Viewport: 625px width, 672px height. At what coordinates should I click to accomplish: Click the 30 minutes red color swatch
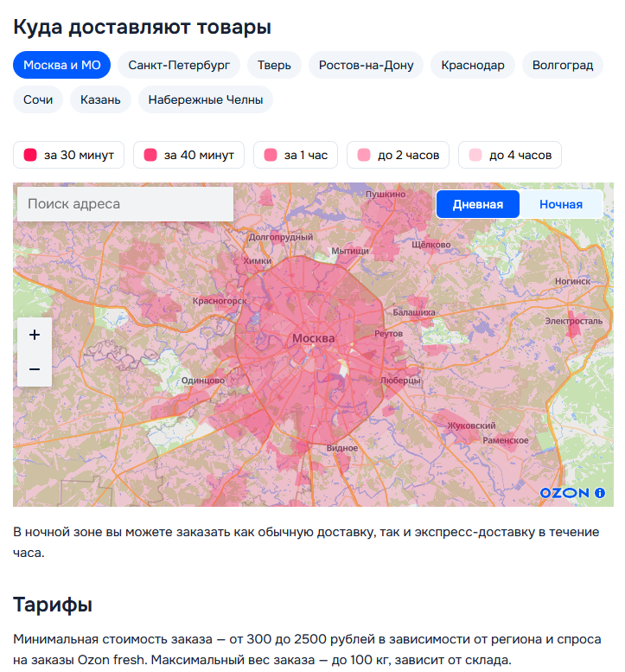[30, 155]
